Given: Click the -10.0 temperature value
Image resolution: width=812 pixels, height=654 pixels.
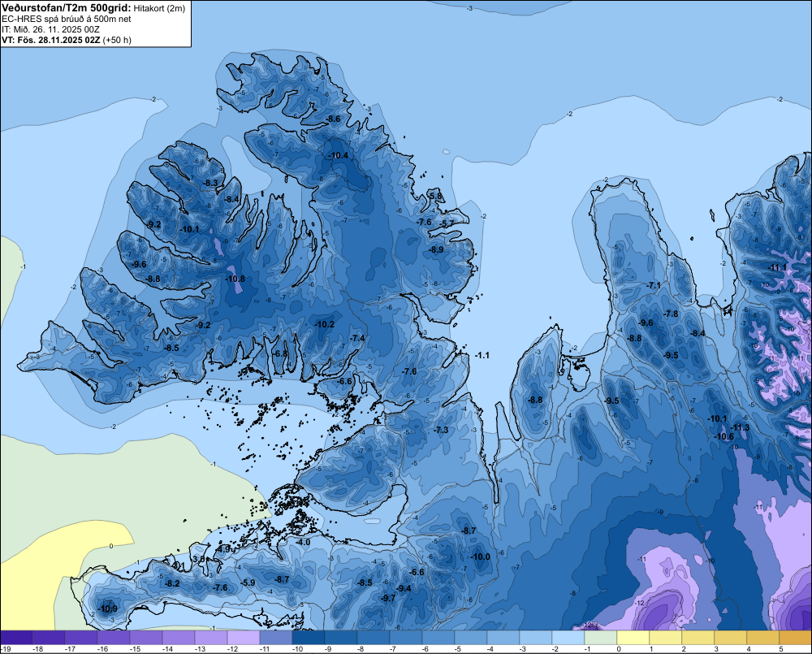Looking at the screenshot, I should tap(480, 557).
